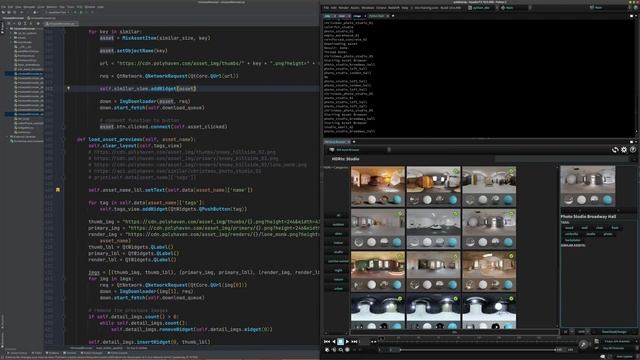Click the Houdini frame range slider bar
The width and height of the screenshot is (640, 360).
pos(478,350)
